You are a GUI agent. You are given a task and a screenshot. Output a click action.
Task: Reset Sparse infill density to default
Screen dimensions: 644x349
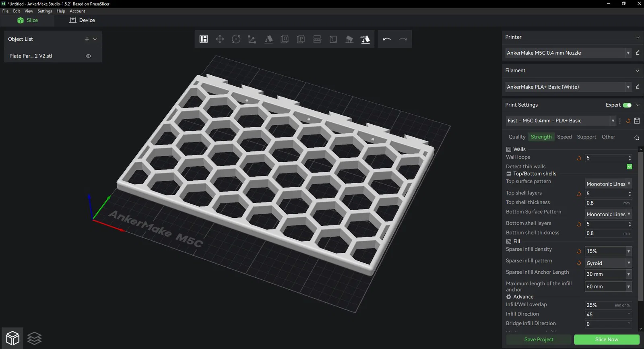point(579,251)
